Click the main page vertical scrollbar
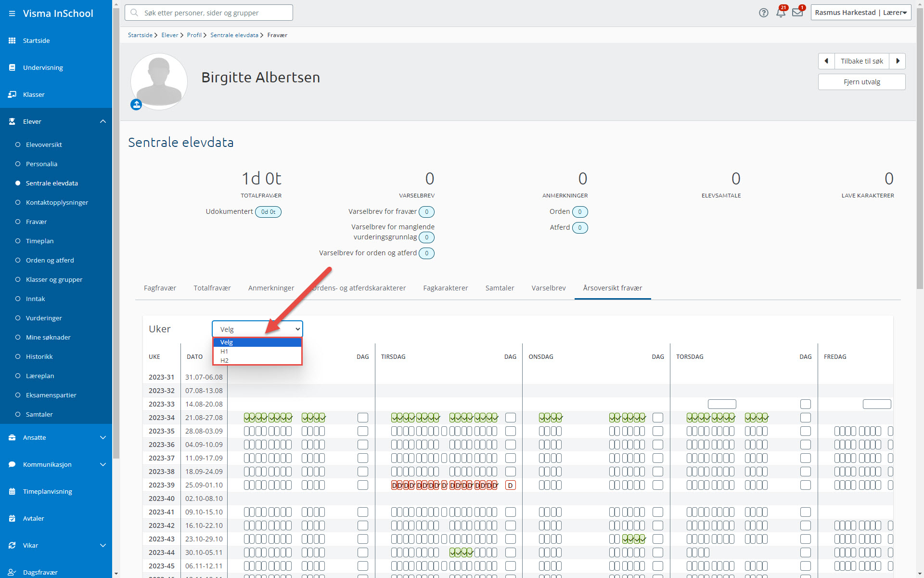Image resolution: width=924 pixels, height=578 pixels. click(x=920, y=149)
